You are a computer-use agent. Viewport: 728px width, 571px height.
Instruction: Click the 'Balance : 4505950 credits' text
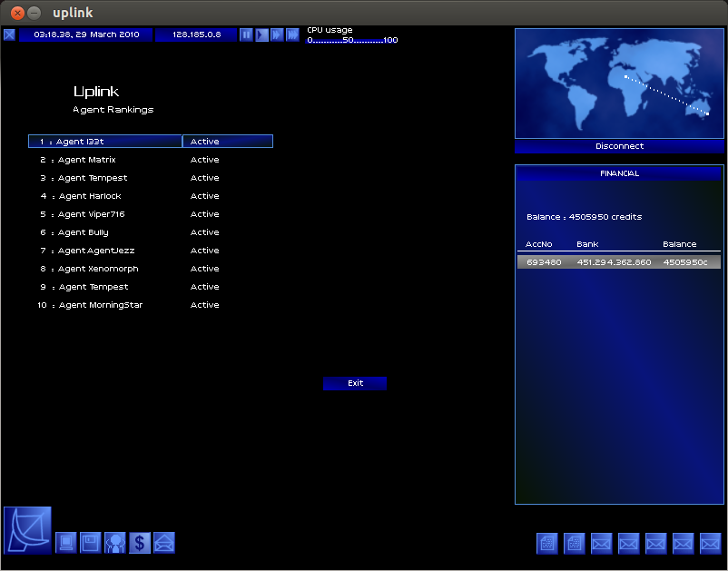point(584,217)
